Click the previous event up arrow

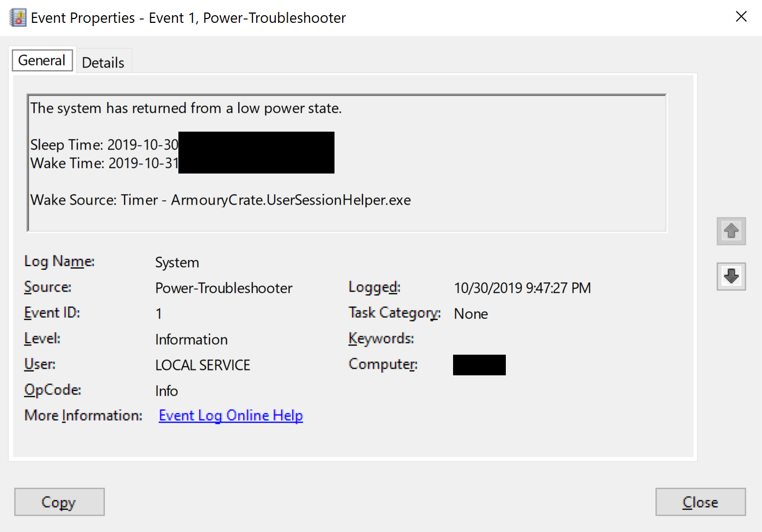pos(731,231)
